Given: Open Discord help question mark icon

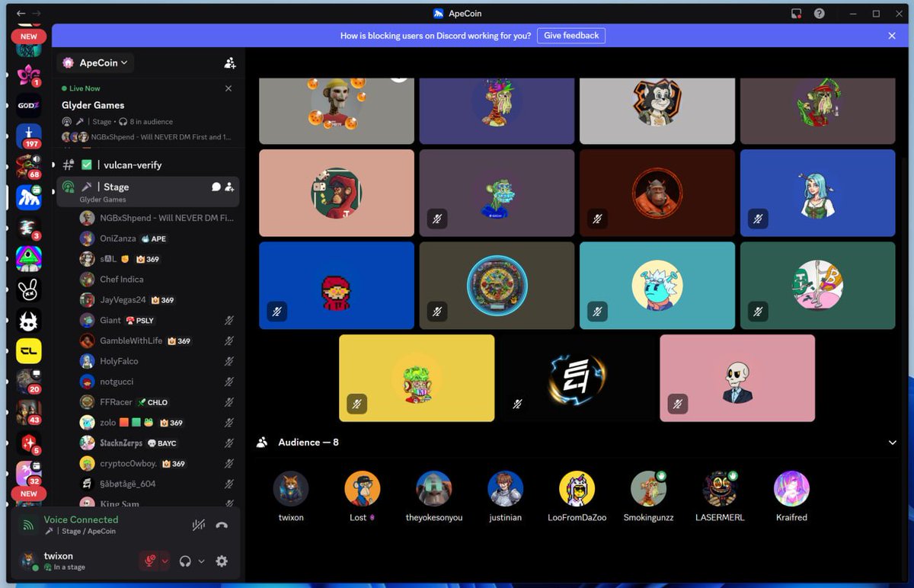Looking at the screenshot, I should click(820, 14).
